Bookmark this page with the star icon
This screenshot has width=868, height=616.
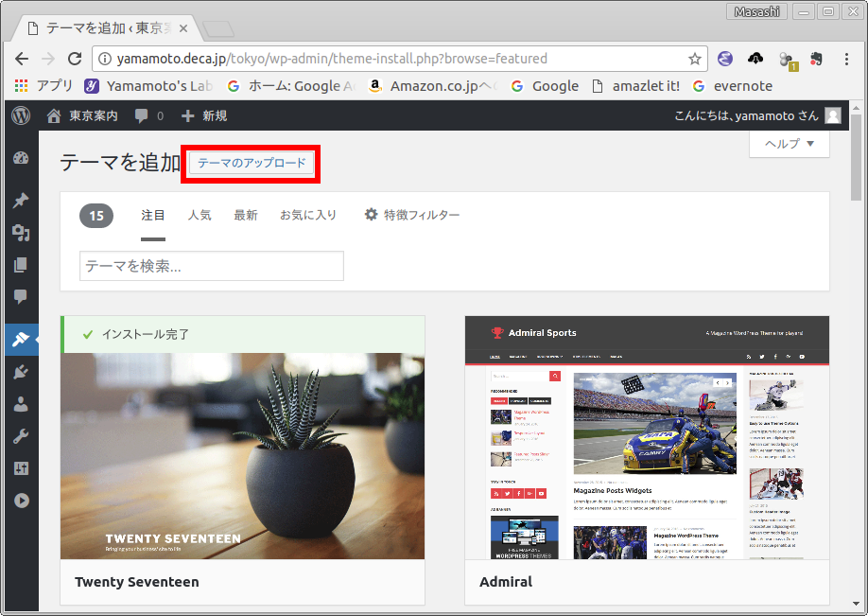(x=695, y=59)
